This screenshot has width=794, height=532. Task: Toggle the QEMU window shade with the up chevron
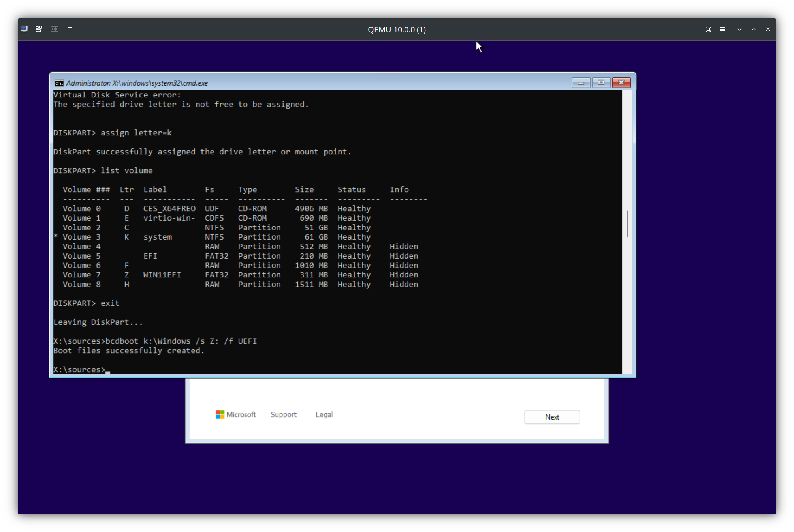click(x=753, y=29)
